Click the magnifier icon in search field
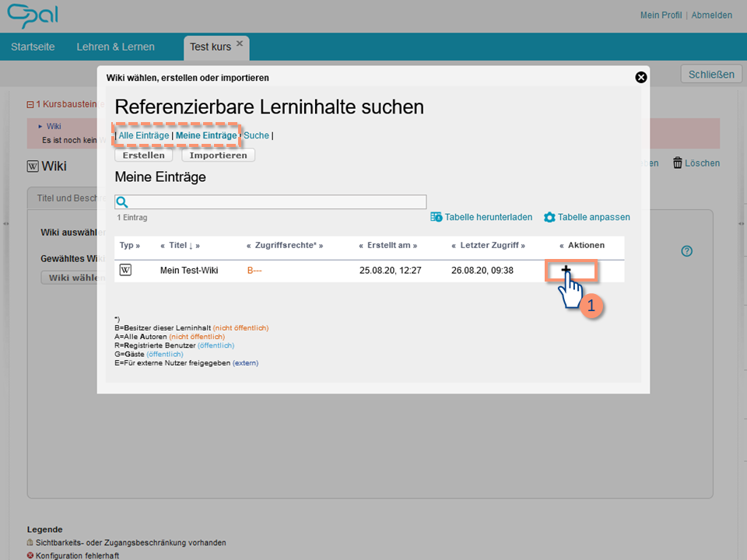 [122, 202]
